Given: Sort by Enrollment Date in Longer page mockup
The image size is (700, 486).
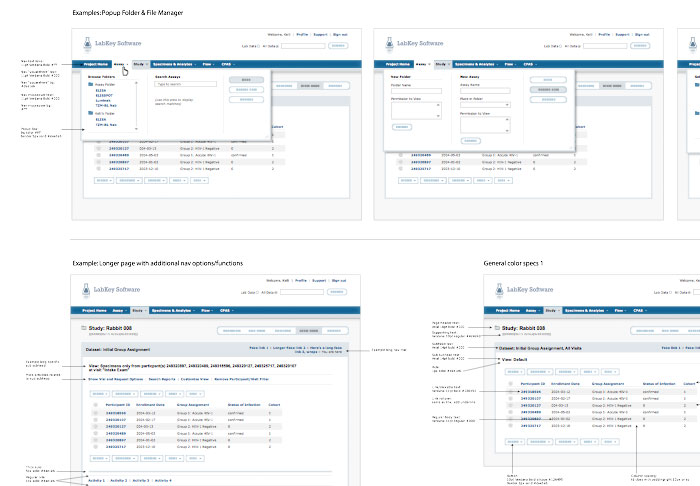Looking at the screenshot, I should (150, 405).
